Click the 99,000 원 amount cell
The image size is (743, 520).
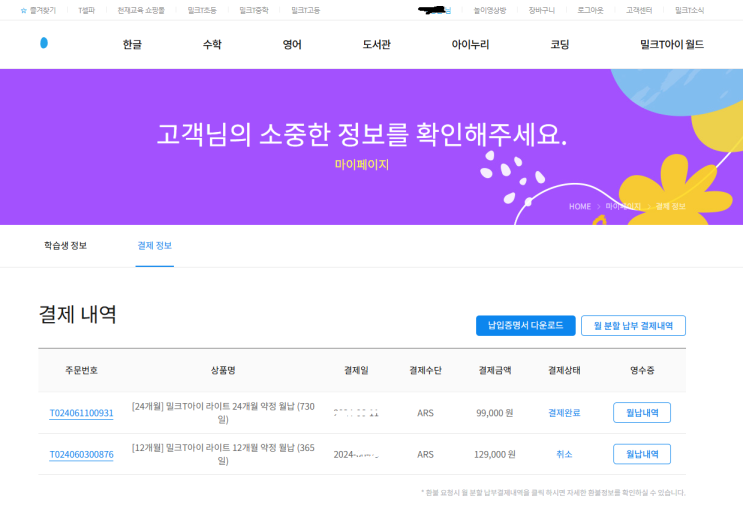click(495, 413)
